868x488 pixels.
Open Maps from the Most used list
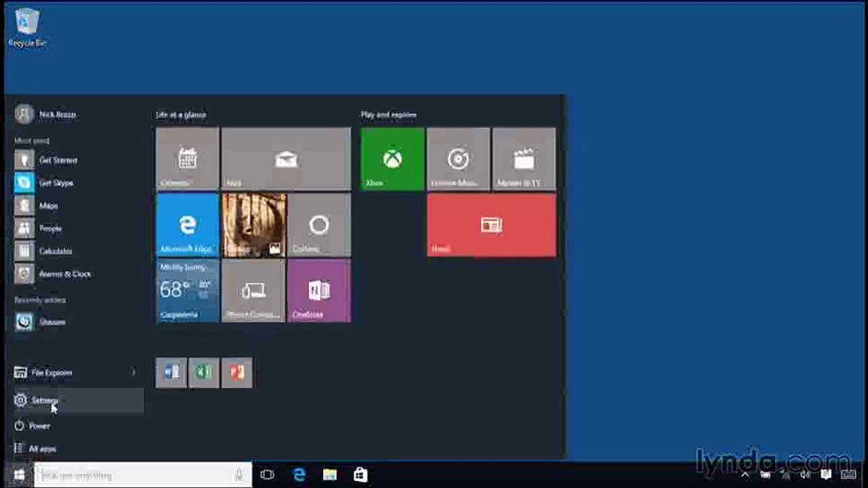click(37, 205)
